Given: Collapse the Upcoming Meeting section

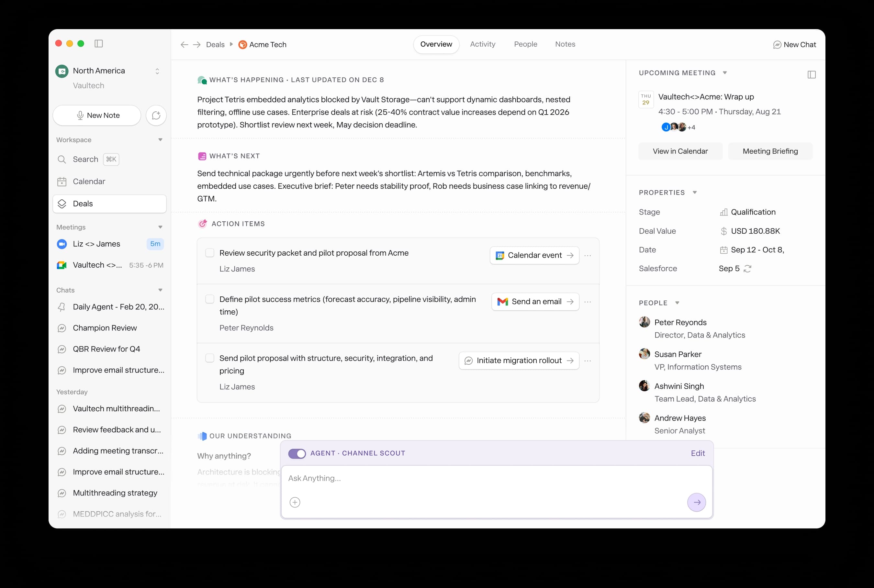Looking at the screenshot, I should pos(725,73).
